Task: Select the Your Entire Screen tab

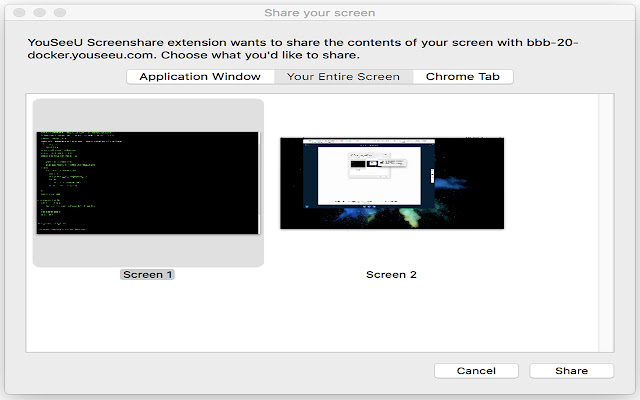Action: tap(343, 77)
